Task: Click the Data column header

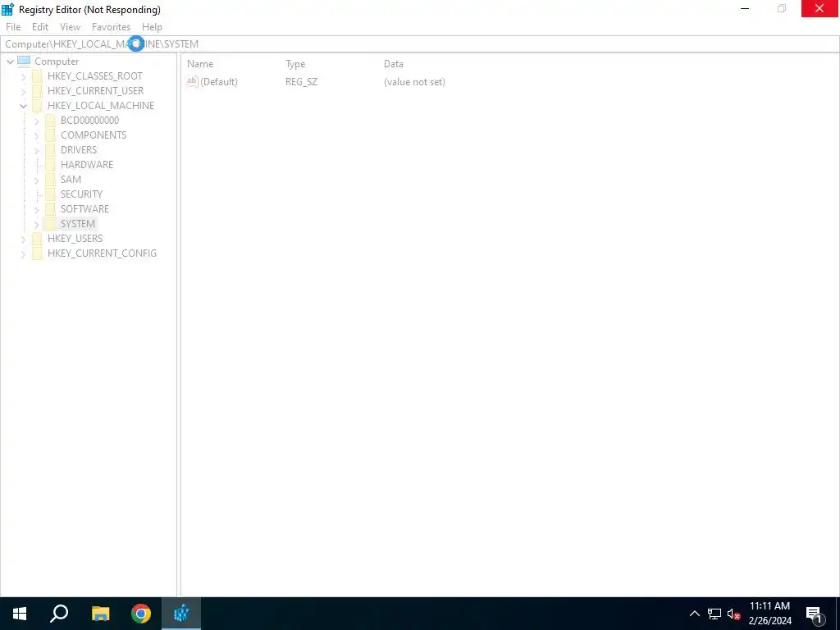Action: pos(393,64)
